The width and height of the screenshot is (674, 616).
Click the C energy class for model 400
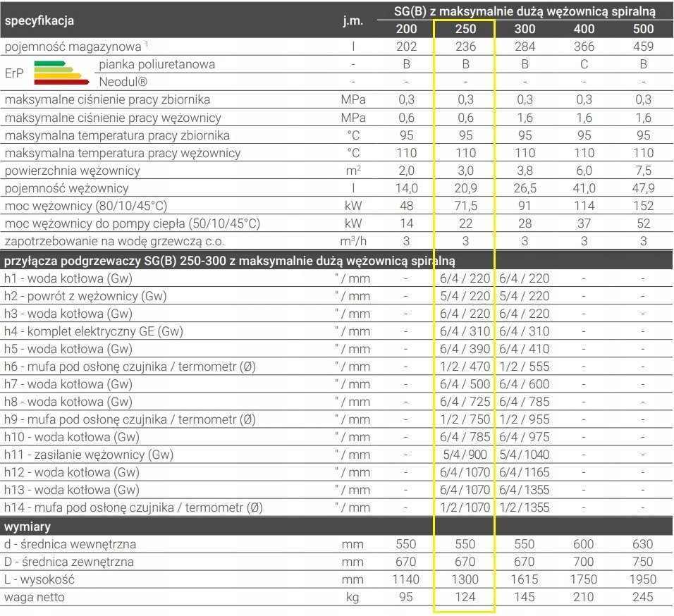[584, 64]
